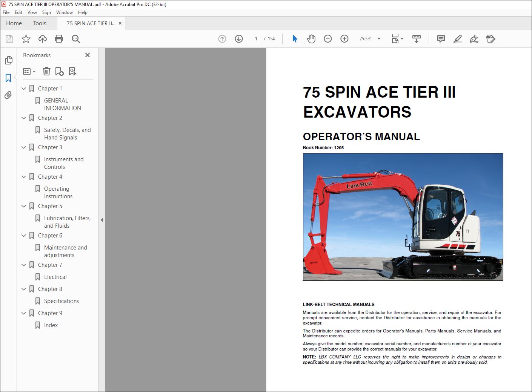Activate the Hand pan tool
Image resolution: width=532 pixels, height=392 pixels.
tap(311, 39)
